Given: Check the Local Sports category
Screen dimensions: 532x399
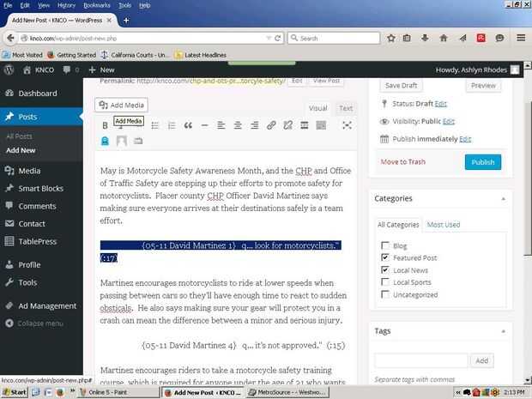Looking at the screenshot, I should (385, 282).
